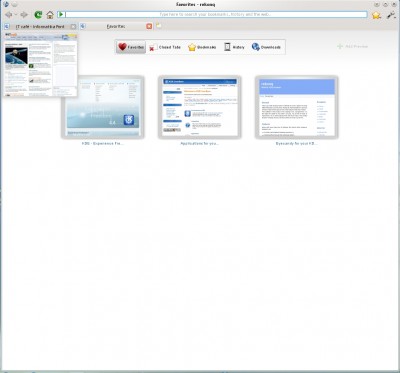Image resolution: width=400 pixels, height=373 pixels.
Task: Open bookmarks with the yellow star icon
Action: click(376, 15)
